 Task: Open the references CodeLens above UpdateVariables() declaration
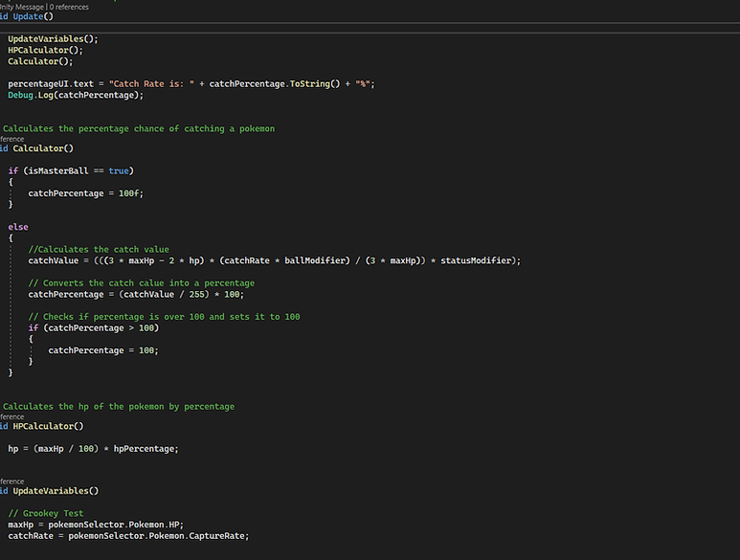[11, 482]
